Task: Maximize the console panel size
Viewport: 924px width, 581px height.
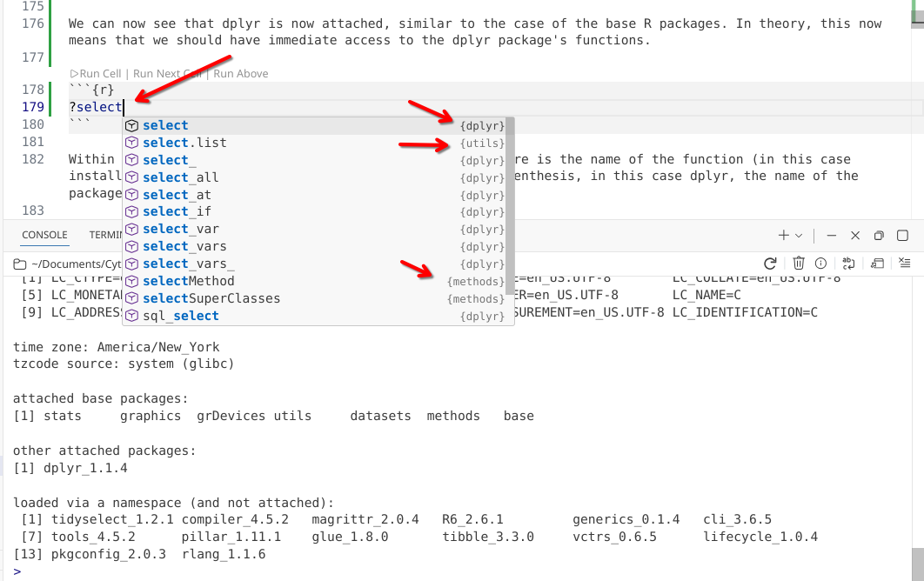Action: tap(903, 236)
